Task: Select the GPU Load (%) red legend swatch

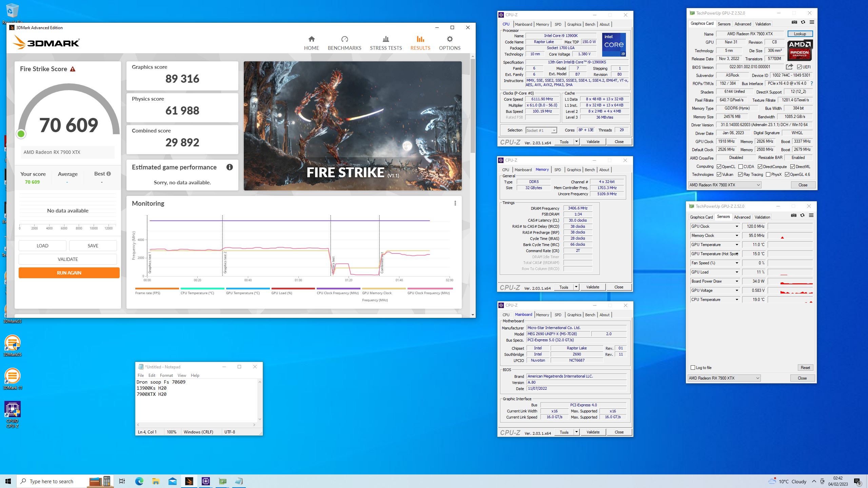Action: (x=293, y=289)
